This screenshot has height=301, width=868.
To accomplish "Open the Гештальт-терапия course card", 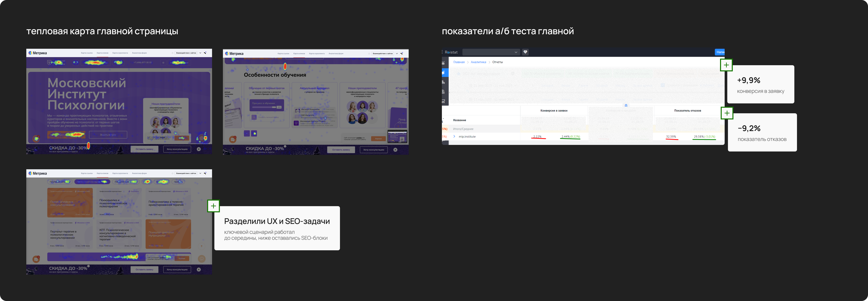I will [70, 234].
